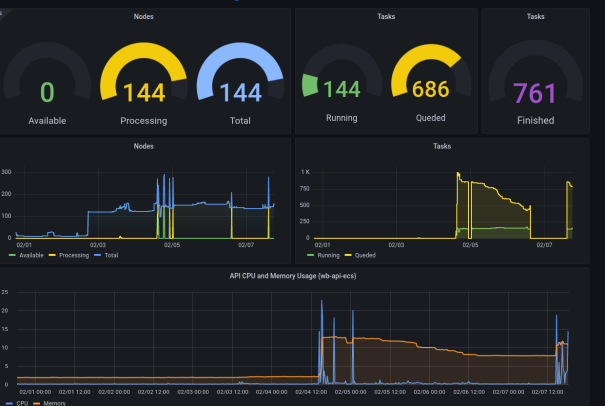The height and width of the screenshot is (406, 605).
Task: Open the Tasks panel title above the Finished gauge
Action: [536, 17]
